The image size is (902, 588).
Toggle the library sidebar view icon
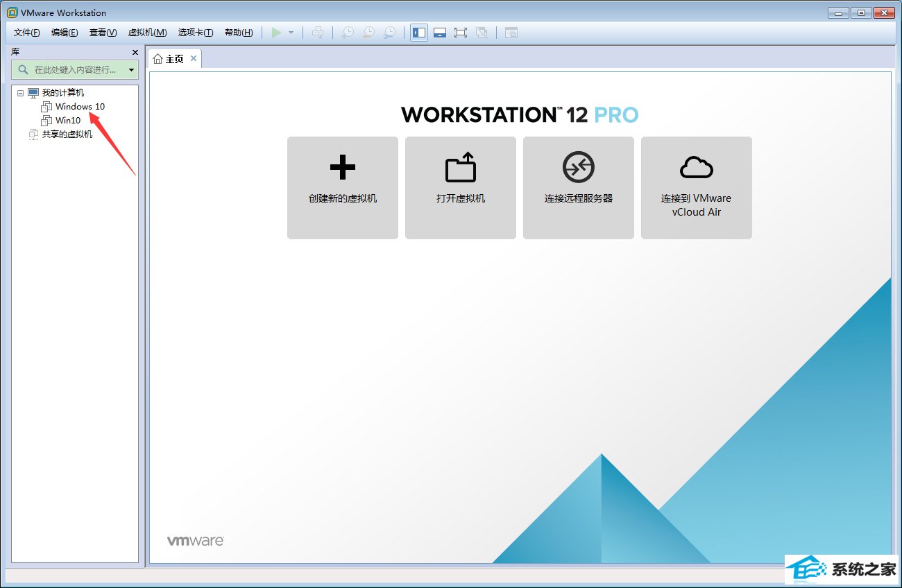(419, 33)
